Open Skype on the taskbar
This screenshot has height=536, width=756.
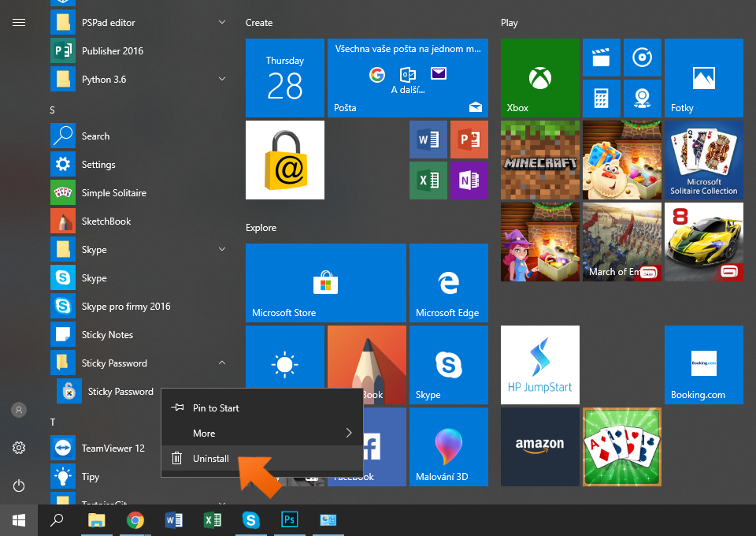pyautogui.click(x=250, y=520)
